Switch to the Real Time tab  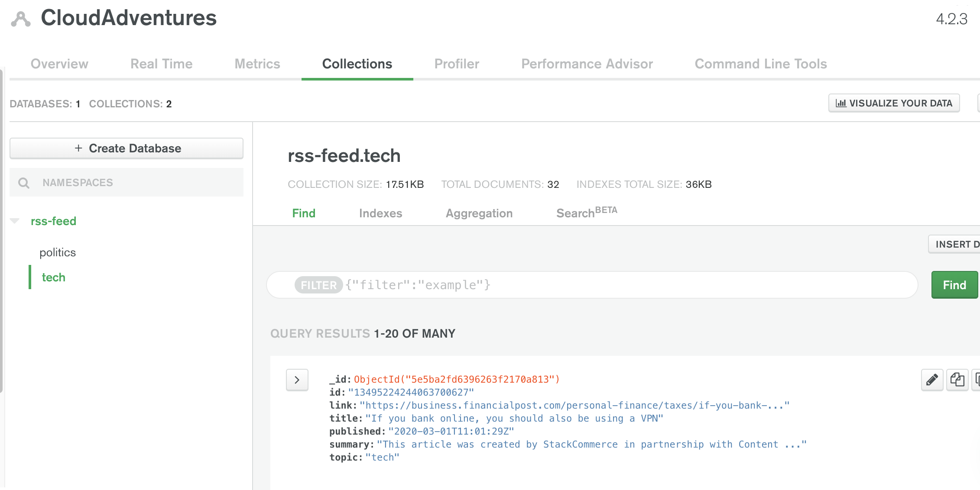click(161, 64)
